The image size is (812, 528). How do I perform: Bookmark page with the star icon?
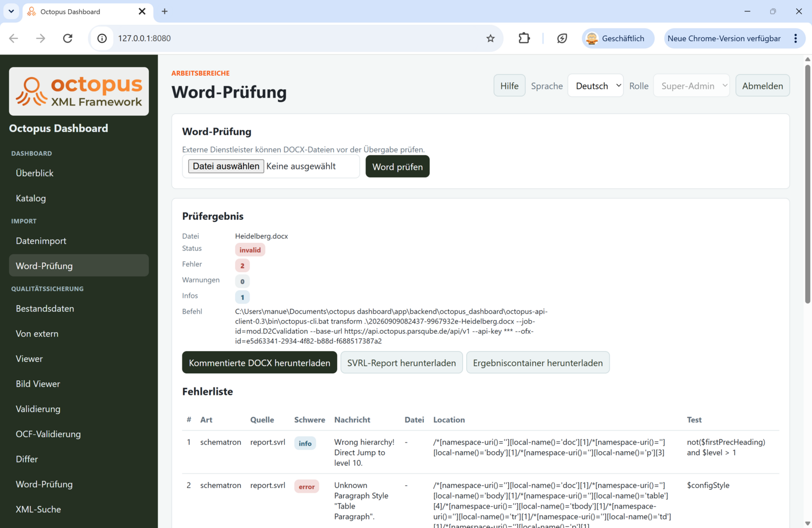(x=490, y=38)
